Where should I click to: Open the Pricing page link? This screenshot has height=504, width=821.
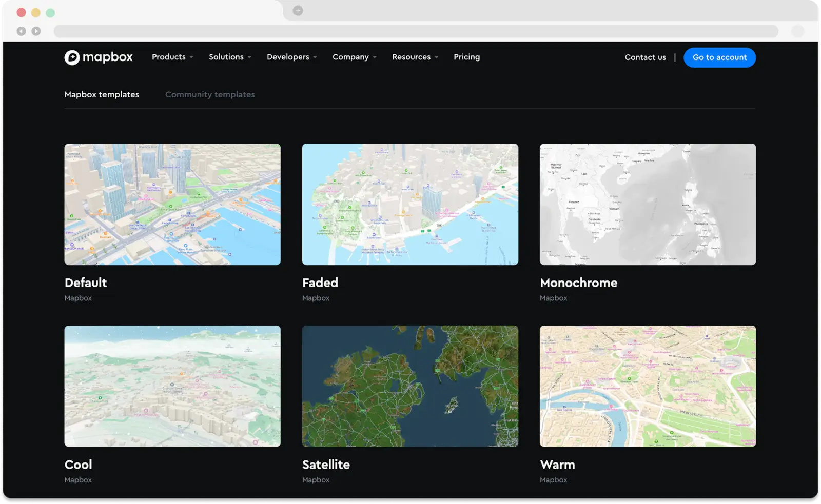(x=466, y=57)
